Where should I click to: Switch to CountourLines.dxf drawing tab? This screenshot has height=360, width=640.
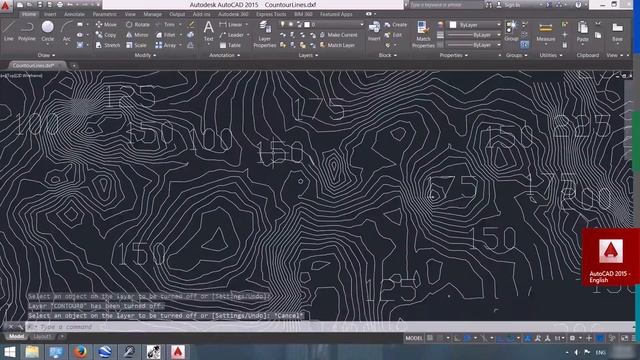pyautogui.click(x=33, y=65)
